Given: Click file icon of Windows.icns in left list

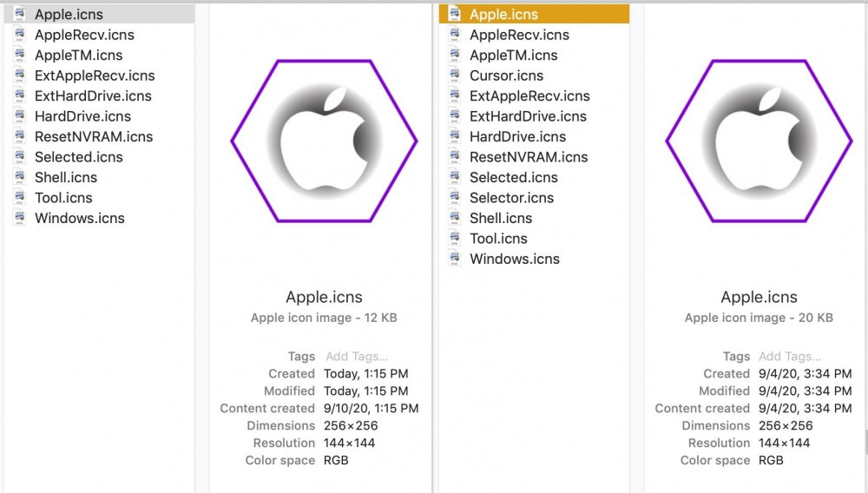Looking at the screenshot, I should (x=19, y=218).
